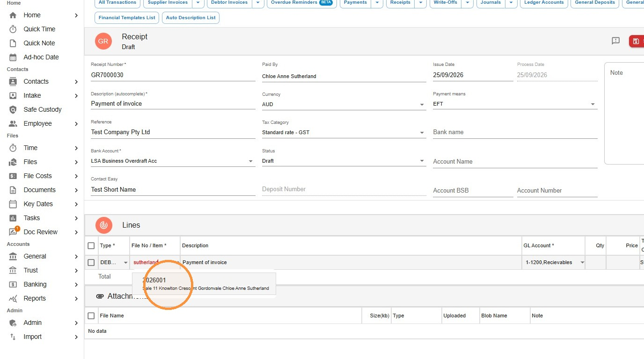Open the Import arrows icon
644x359 pixels.
click(13, 337)
